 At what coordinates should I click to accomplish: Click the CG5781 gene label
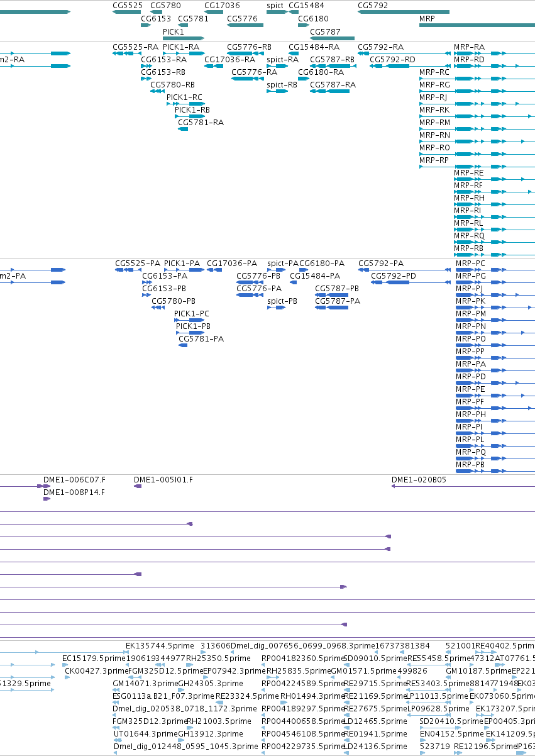point(193,18)
